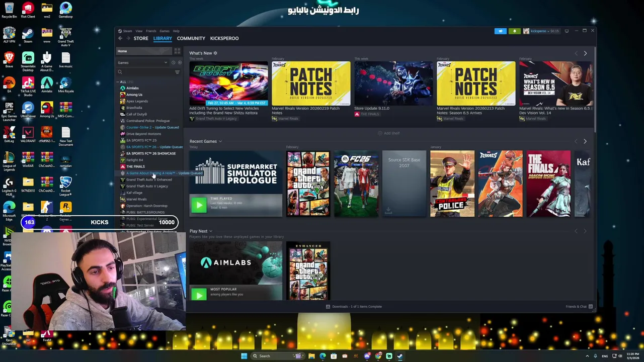This screenshot has height=362, width=644.
Task: Open the Friends menu
Action: pyautogui.click(x=151, y=31)
